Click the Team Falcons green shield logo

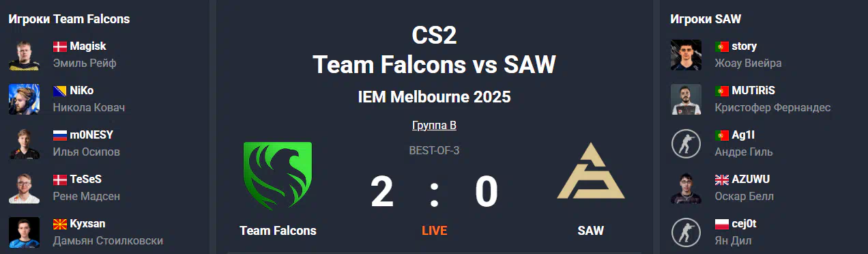pyautogui.click(x=278, y=175)
